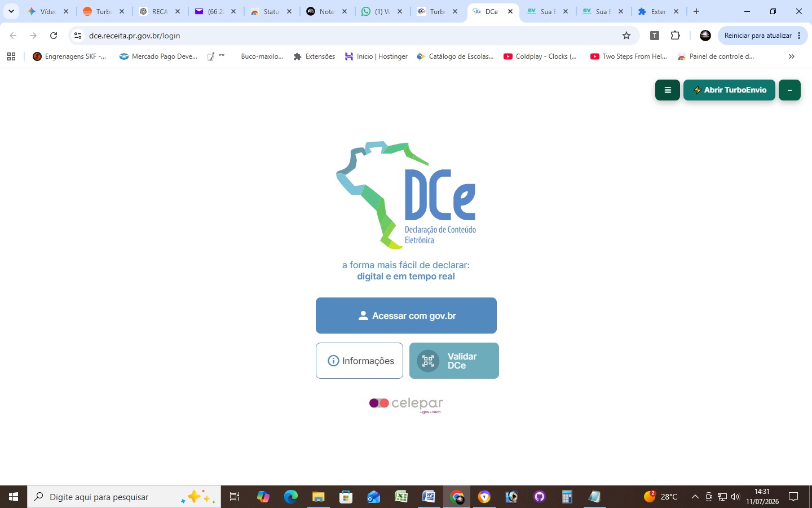
Task: Open Outlook from the taskbar
Action: tap(374, 497)
